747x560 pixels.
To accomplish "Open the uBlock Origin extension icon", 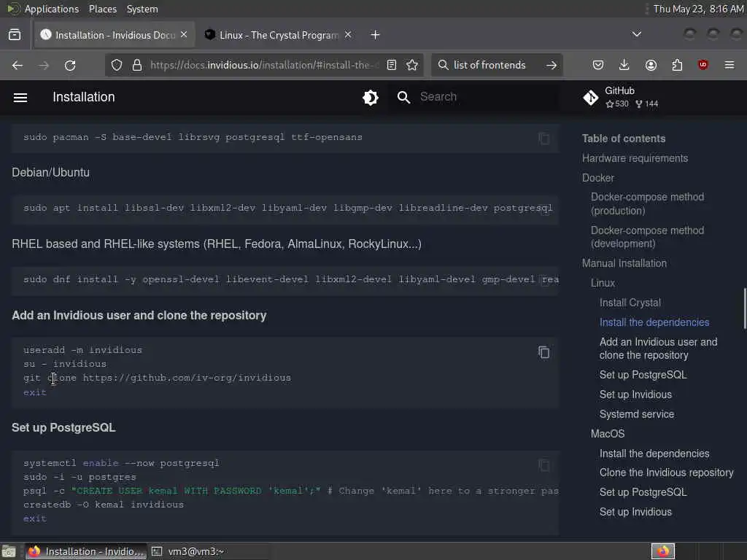I will point(703,65).
